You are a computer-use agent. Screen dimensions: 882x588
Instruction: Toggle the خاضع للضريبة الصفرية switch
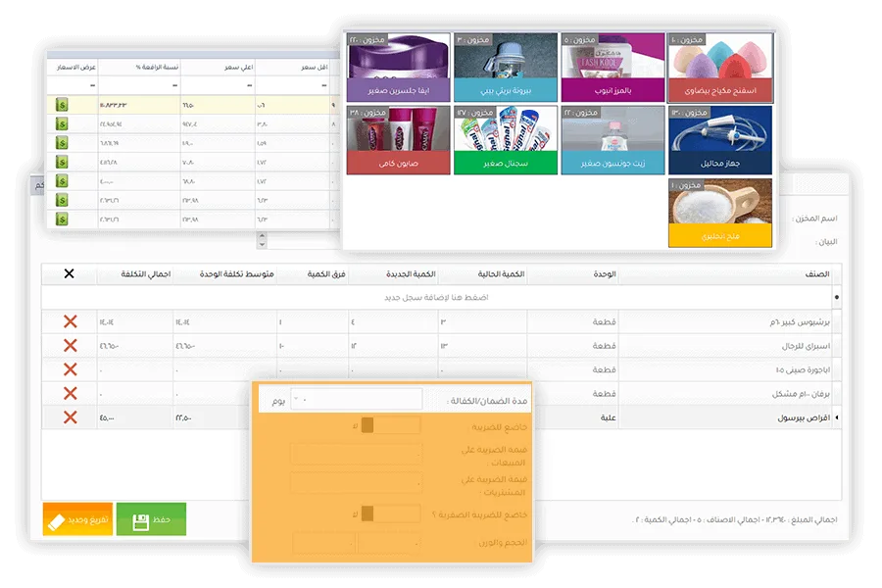click(367, 513)
